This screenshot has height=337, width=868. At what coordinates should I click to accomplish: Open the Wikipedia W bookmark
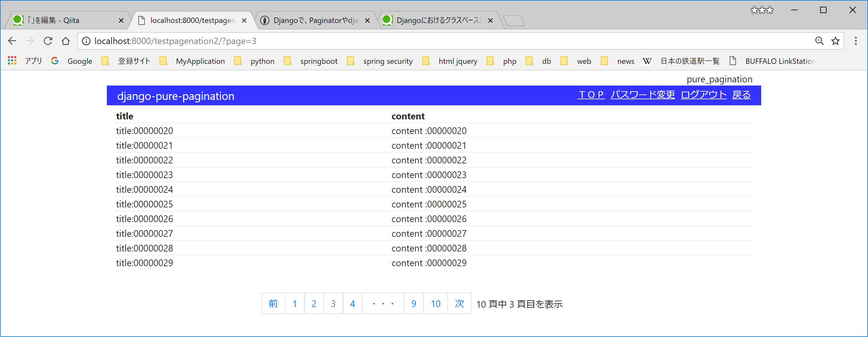648,61
